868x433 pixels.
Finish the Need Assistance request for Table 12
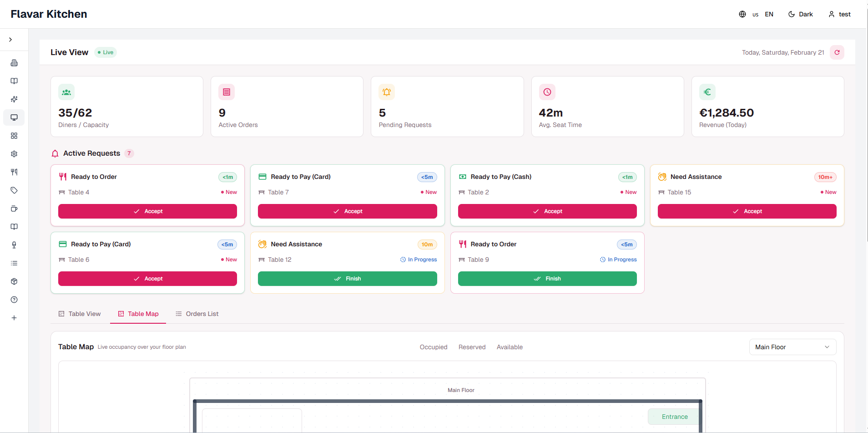(x=347, y=278)
